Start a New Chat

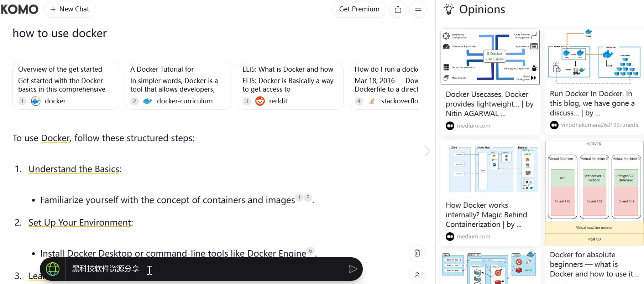click(x=70, y=9)
